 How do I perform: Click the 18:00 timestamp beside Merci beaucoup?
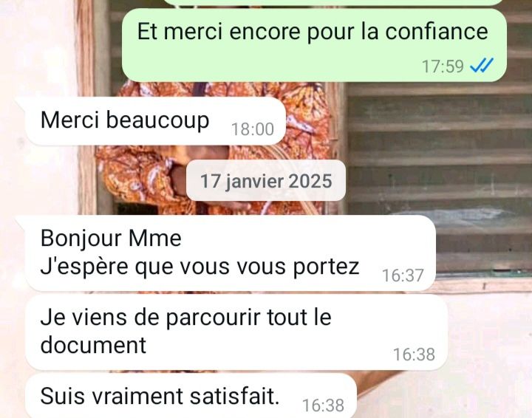253,129
